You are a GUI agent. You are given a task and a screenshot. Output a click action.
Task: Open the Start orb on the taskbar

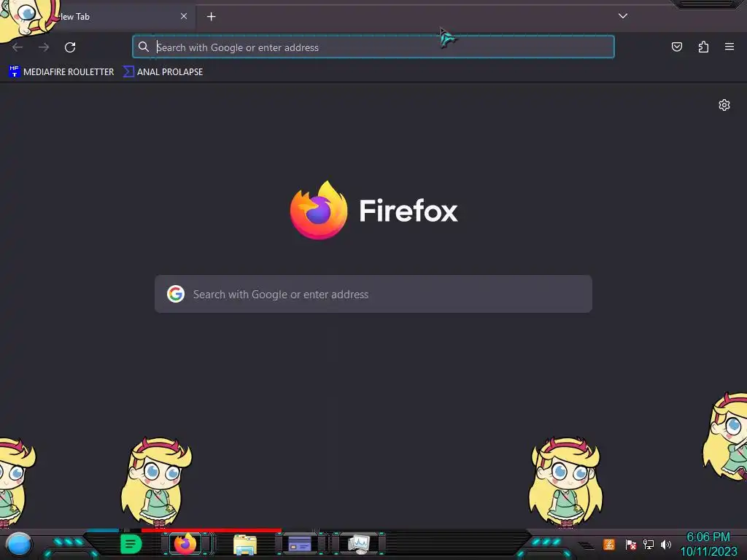pyautogui.click(x=18, y=544)
